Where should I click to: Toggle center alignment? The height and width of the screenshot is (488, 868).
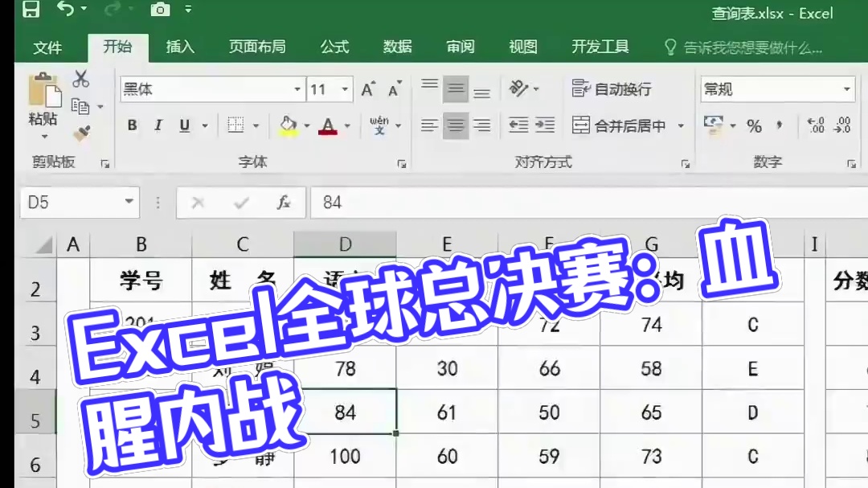456,125
